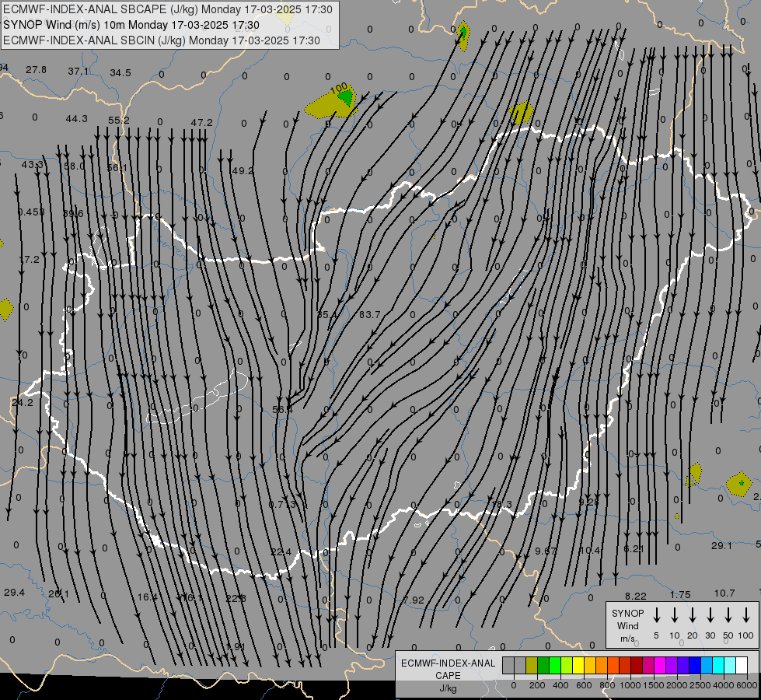This screenshot has width=761, height=700.
Task: Click the map value 58.0
Action: 75,166
